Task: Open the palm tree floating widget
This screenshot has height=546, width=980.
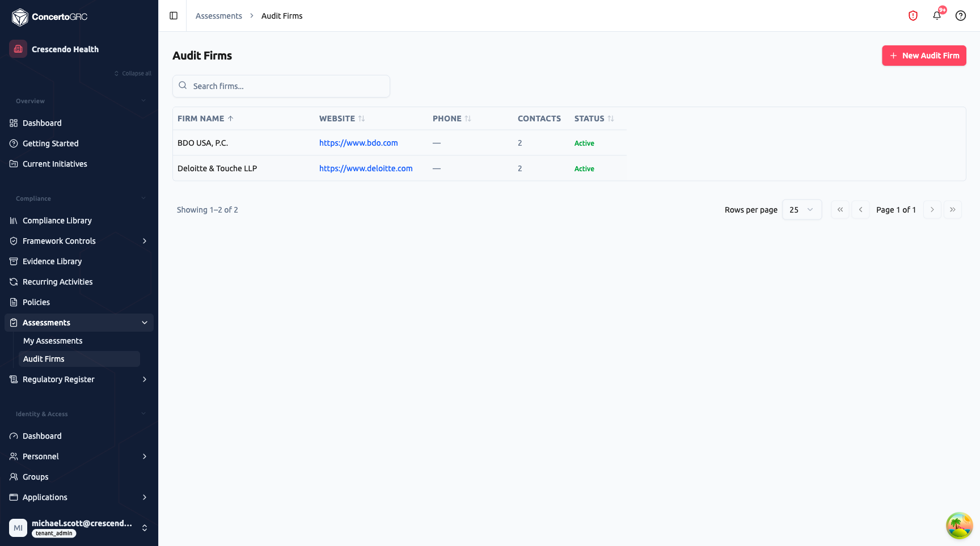Action: coord(959,526)
